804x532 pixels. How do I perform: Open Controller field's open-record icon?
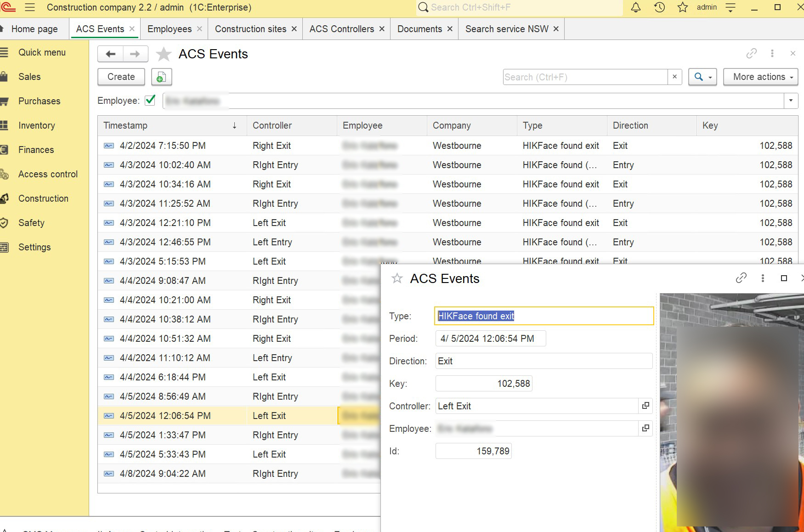(645, 406)
